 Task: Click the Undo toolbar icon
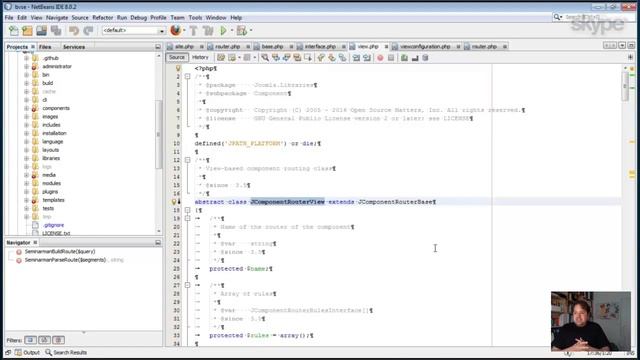pos(74,31)
